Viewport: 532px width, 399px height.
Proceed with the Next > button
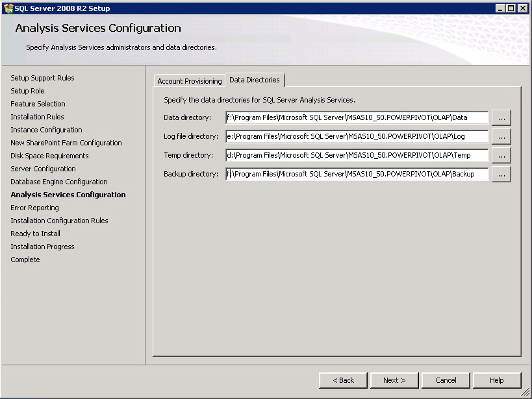(x=394, y=380)
